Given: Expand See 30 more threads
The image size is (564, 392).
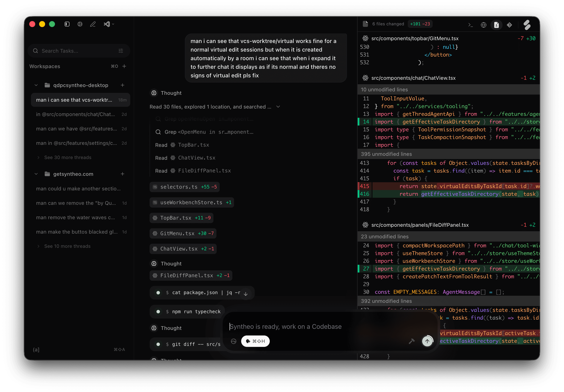Looking at the screenshot, I should coord(67,158).
